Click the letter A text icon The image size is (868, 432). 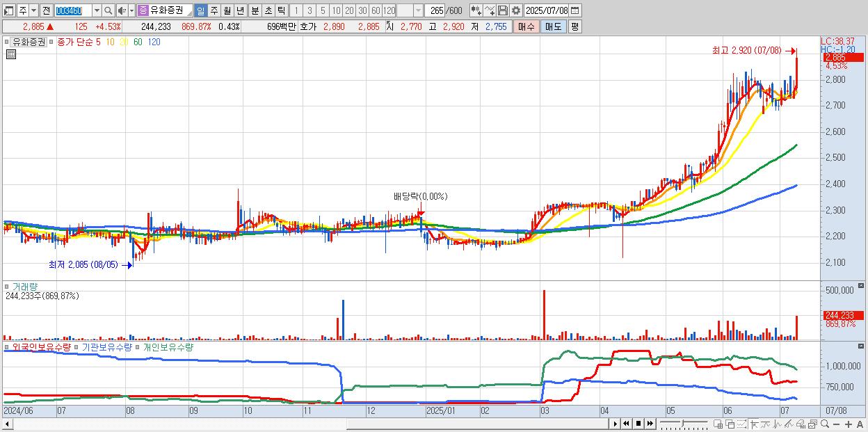pos(860,424)
